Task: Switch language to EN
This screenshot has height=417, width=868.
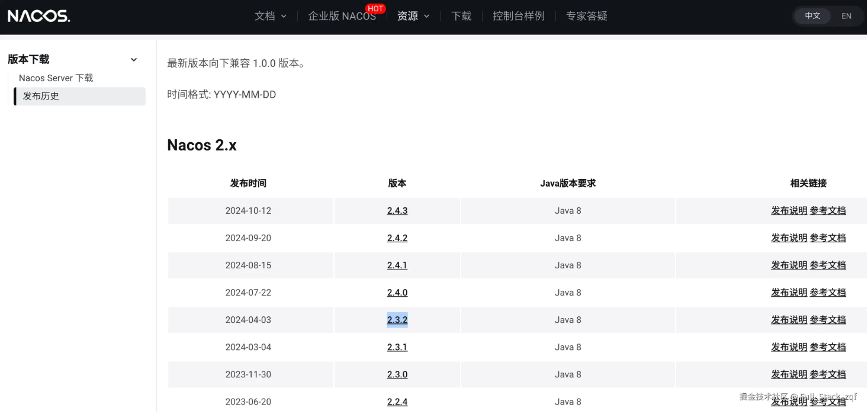Action: (846, 16)
